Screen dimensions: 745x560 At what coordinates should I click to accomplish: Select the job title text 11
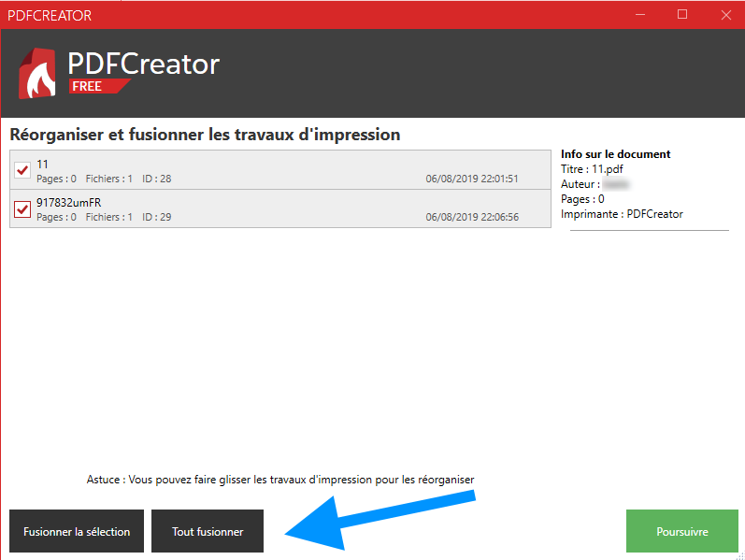[42, 165]
